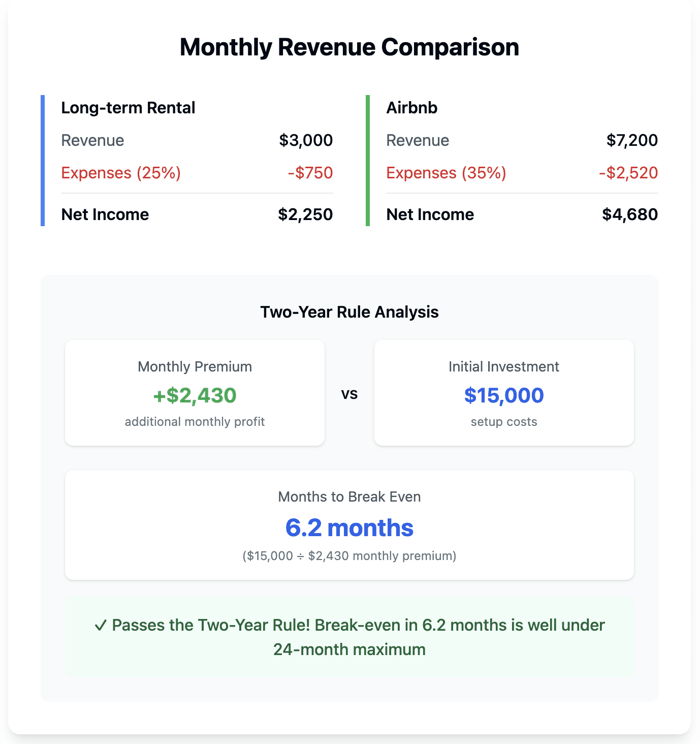The image size is (700, 744).
Task: Click the $4,680 net income value
Action: [x=630, y=214]
